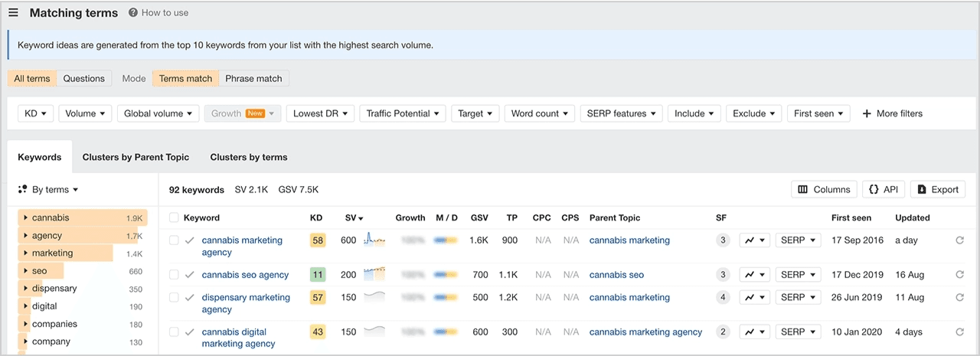This screenshot has height=356, width=980.
Task: Switch to Clusters by Parent Topic tab
Action: click(136, 157)
